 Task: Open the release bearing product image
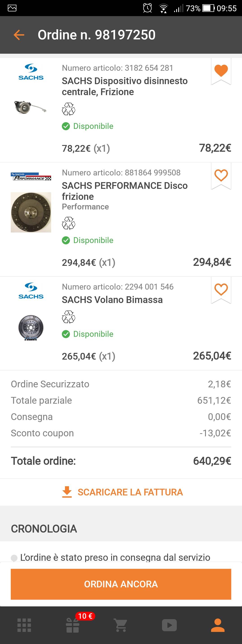point(30,107)
